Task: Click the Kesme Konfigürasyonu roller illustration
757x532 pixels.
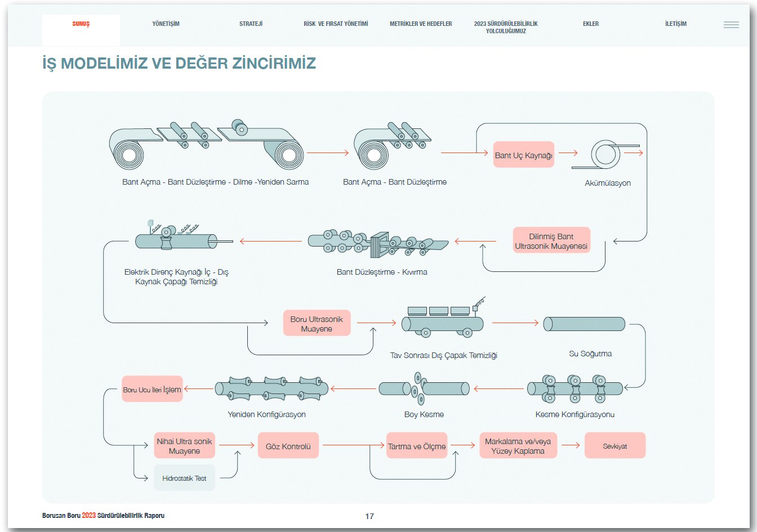Action: pyautogui.click(x=575, y=388)
